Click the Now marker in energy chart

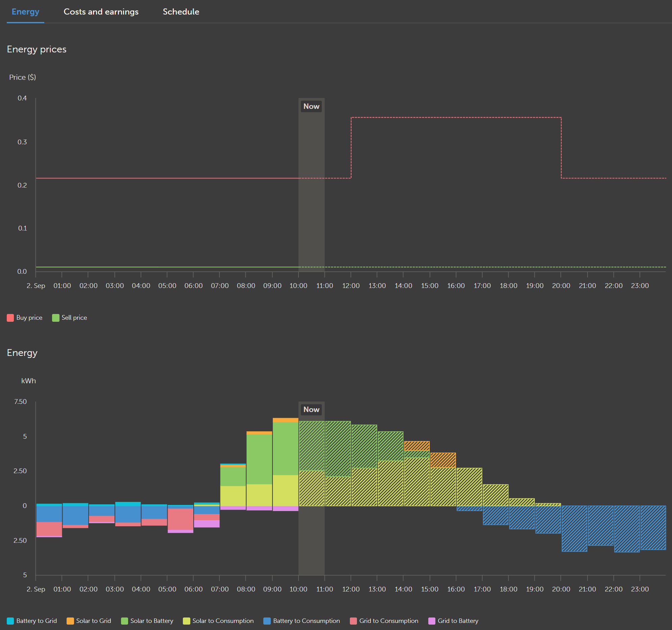pyautogui.click(x=311, y=410)
